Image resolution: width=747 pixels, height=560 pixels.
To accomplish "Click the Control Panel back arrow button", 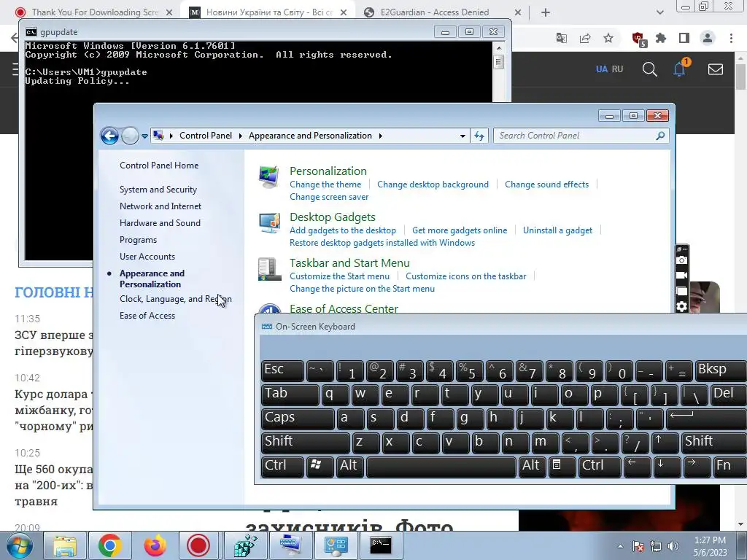I will tap(109, 136).
